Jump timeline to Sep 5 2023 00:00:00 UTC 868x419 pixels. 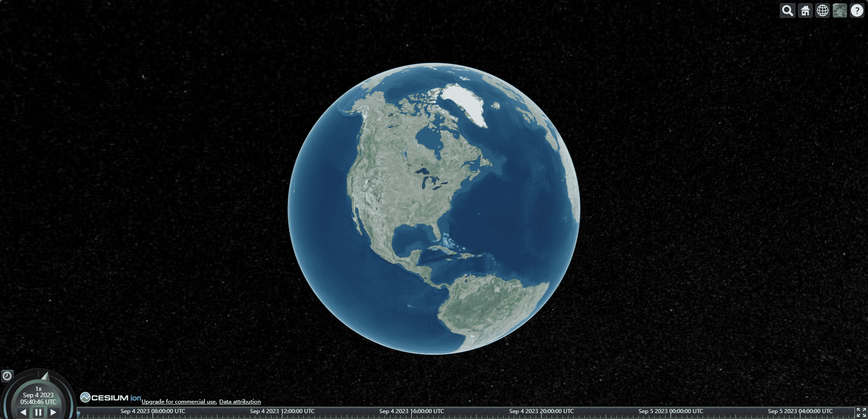pyautogui.click(x=671, y=411)
